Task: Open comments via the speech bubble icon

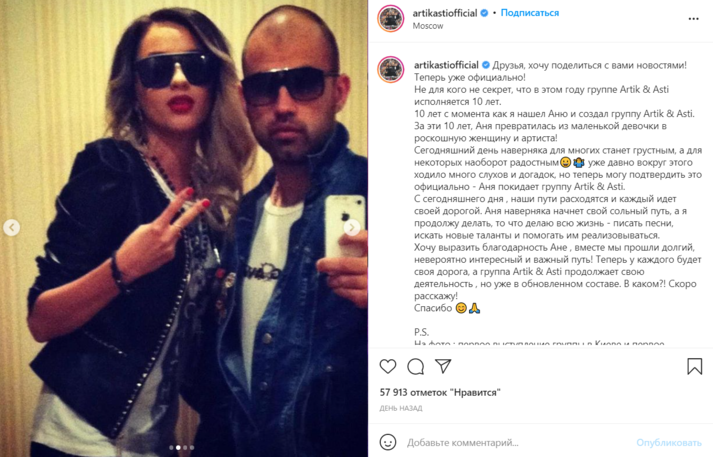Action: [415, 367]
